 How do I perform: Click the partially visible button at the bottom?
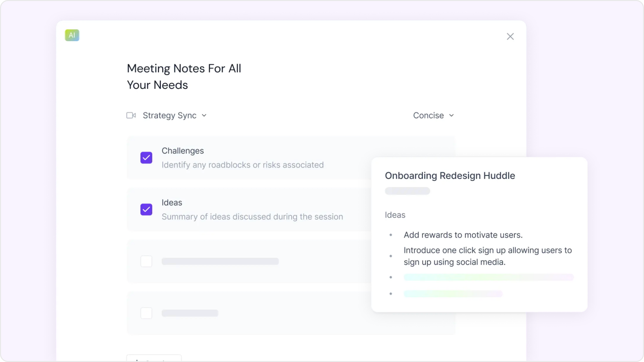154,358
